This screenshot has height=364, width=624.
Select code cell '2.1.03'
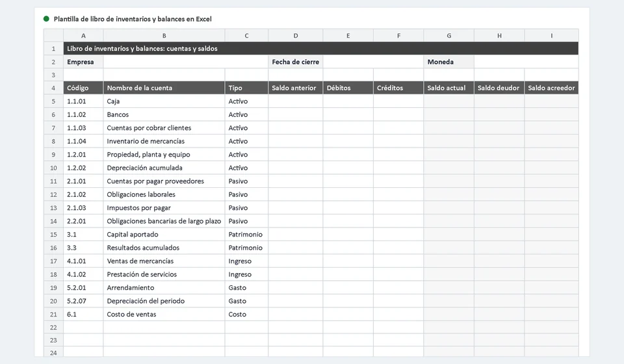(83, 208)
